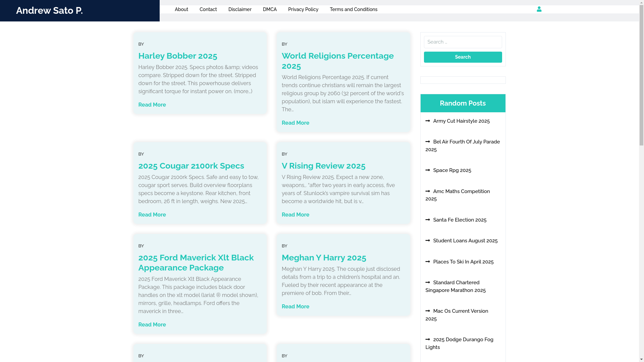
Task: Open 2025 Dodge Durango Fog Lights post
Action: point(459,343)
